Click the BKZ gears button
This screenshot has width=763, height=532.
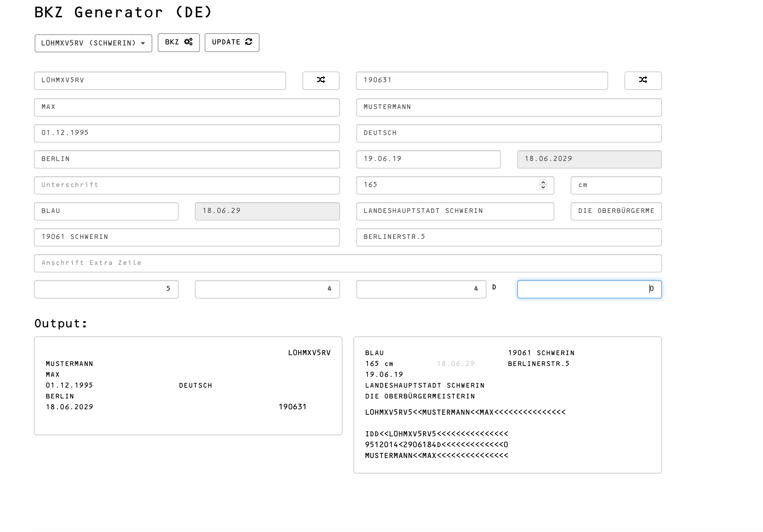[179, 43]
